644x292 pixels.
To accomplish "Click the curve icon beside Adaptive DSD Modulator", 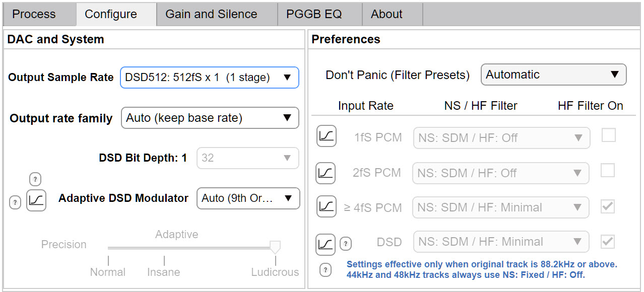I will point(36,199).
